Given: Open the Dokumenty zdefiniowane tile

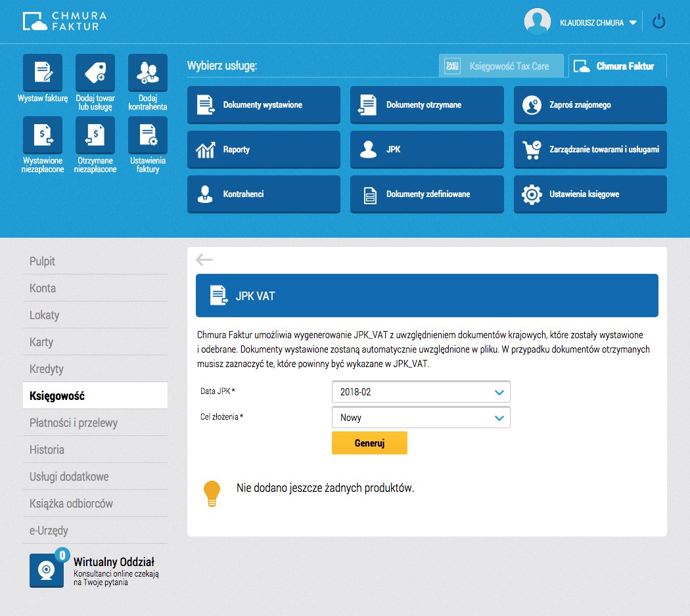Looking at the screenshot, I should (x=427, y=194).
